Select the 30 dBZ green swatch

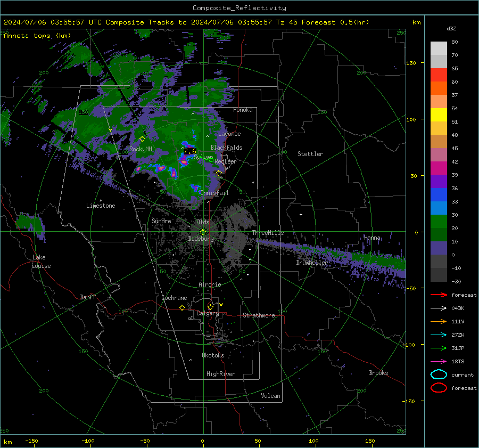click(x=439, y=222)
